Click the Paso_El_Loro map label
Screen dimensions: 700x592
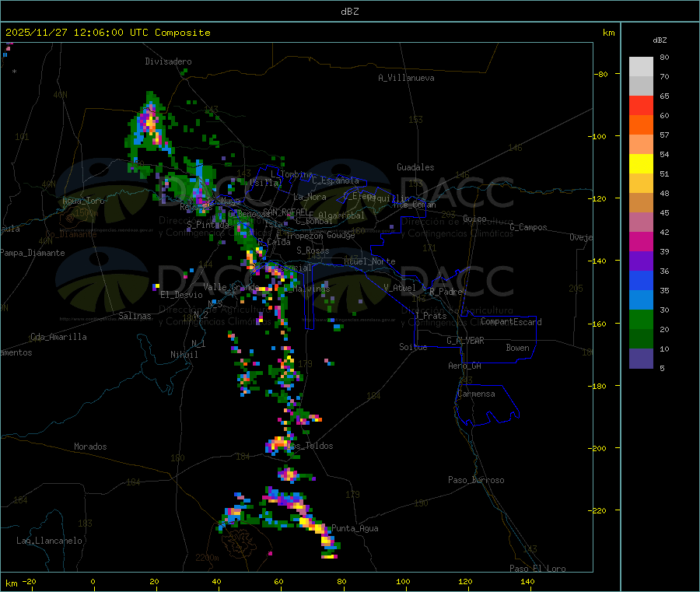(x=537, y=569)
